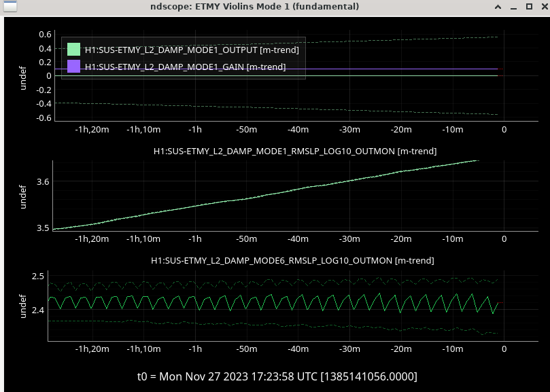Click the 0 time tick on bottom plot
The height and width of the screenshot is (392, 550).
click(x=504, y=349)
